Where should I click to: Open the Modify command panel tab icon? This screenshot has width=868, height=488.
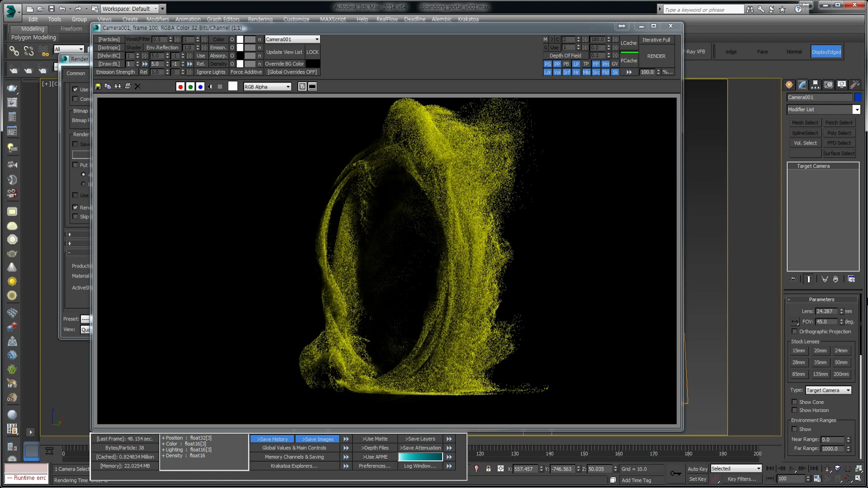click(802, 85)
